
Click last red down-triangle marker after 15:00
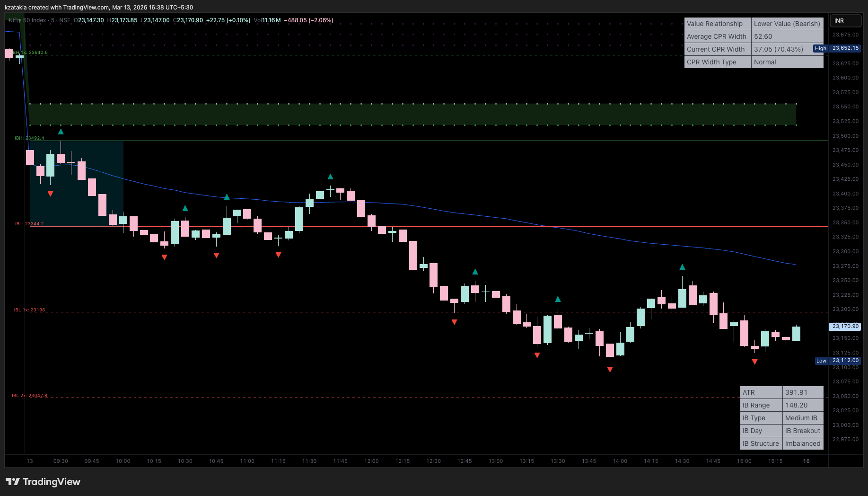pyautogui.click(x=754, y=362)
